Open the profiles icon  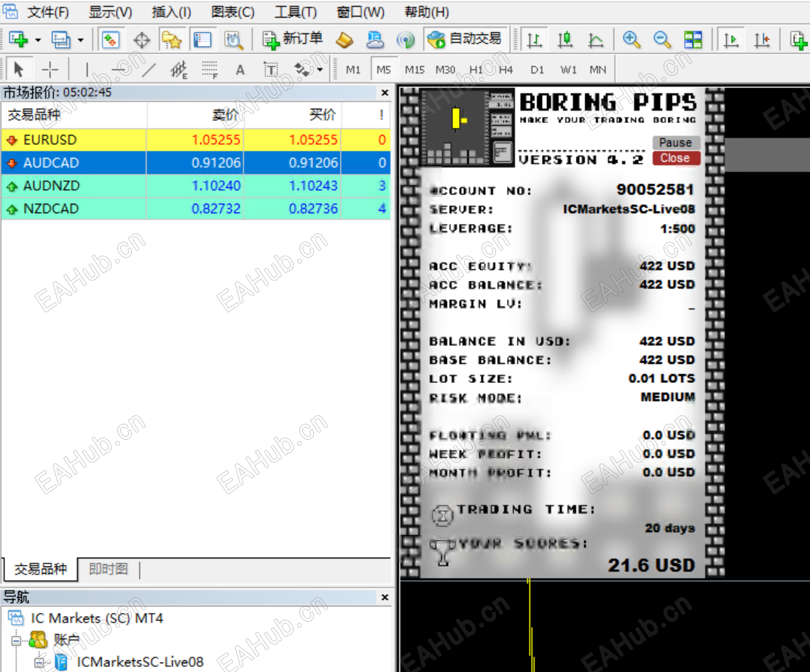click(61, 39)
